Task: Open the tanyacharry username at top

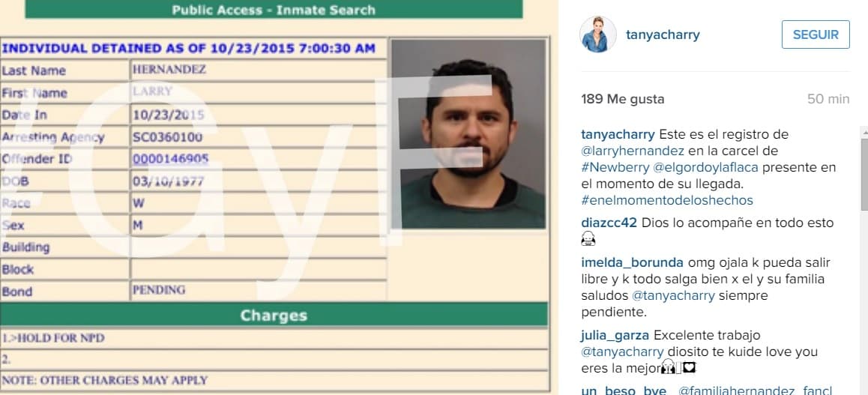Action: tap(663, 34)
